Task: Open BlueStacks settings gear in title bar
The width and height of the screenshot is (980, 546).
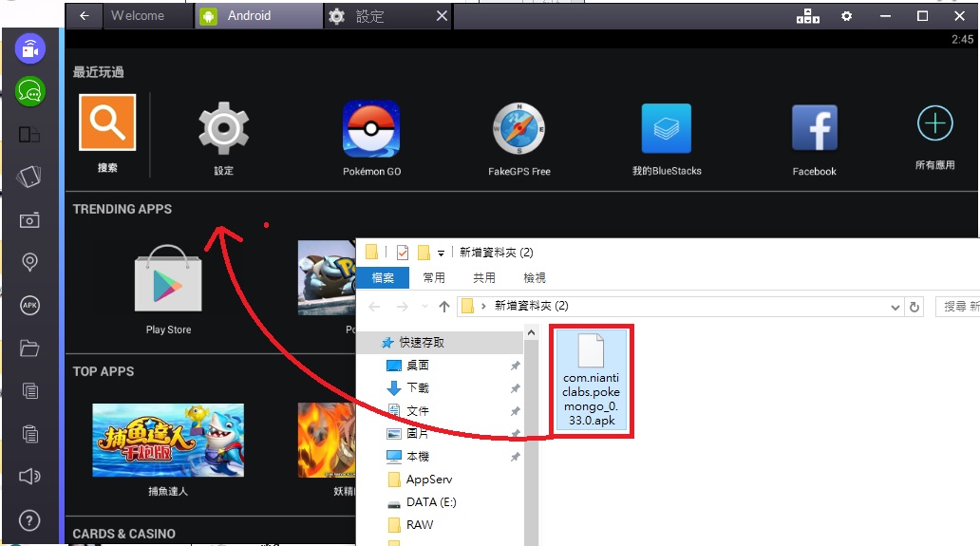Action: click(846, 16)
